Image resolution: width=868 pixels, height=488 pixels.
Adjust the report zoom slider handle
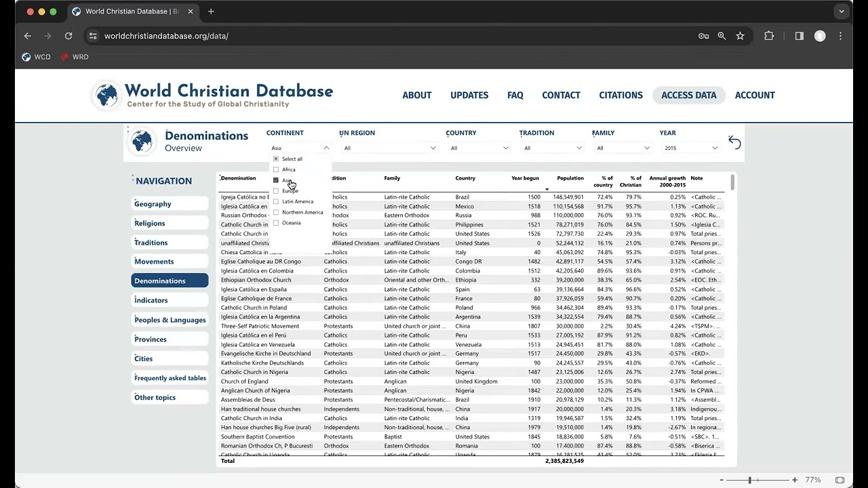tap(750, 480)
